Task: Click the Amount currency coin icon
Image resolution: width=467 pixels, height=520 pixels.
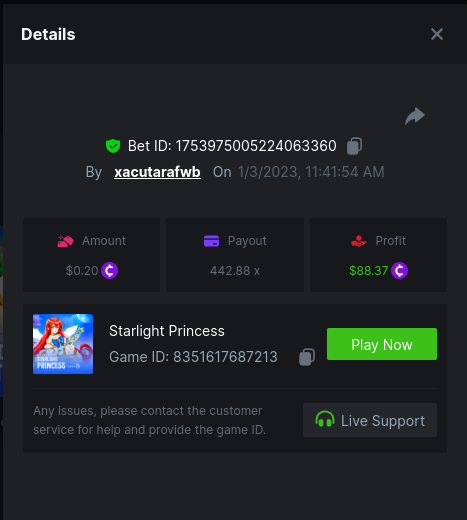Action: click(x=109, y=270)
